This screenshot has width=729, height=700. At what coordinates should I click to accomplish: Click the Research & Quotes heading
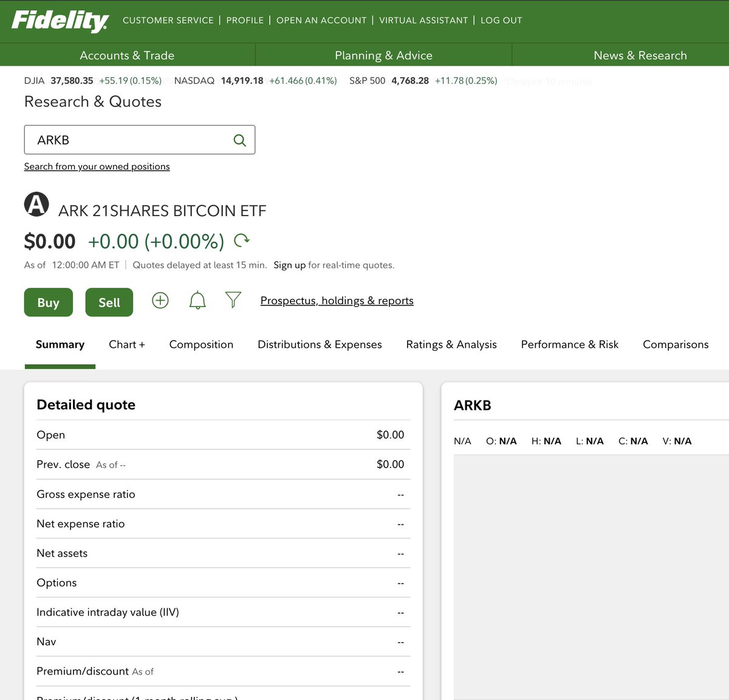(93, 101)
